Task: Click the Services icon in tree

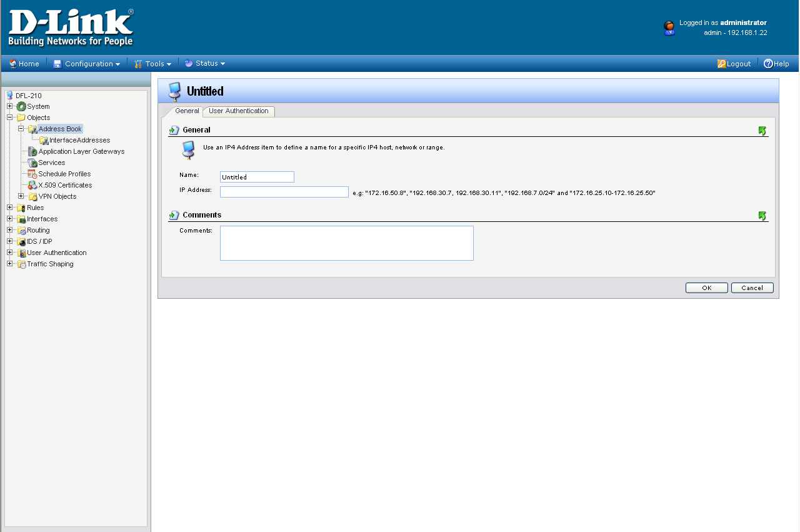Action: [x=32, y=163]
